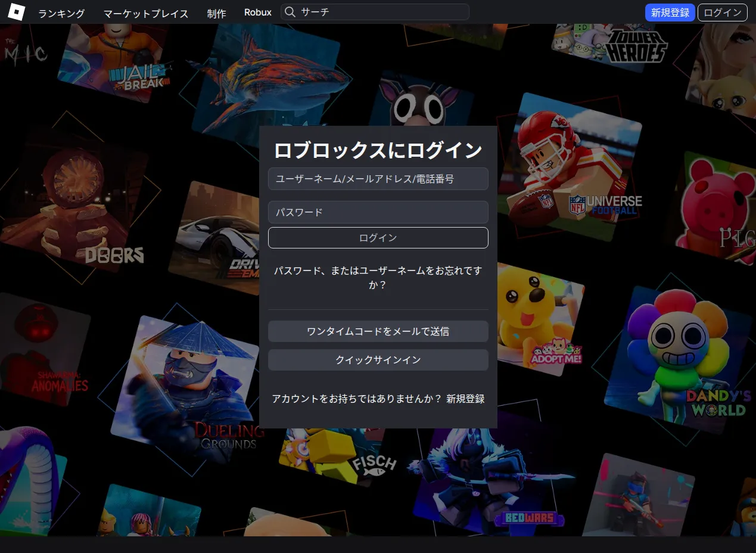
Task: Open the 制作 menu item
Action: click(216, 13)
